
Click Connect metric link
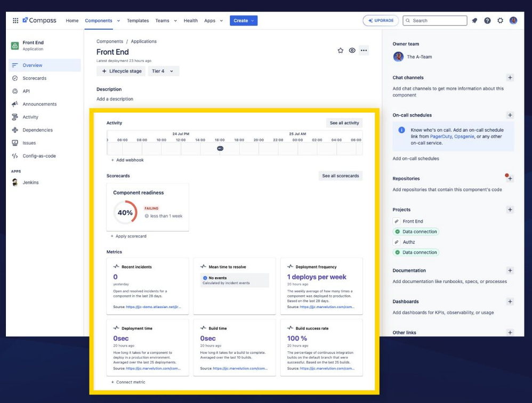click(128, 382)
